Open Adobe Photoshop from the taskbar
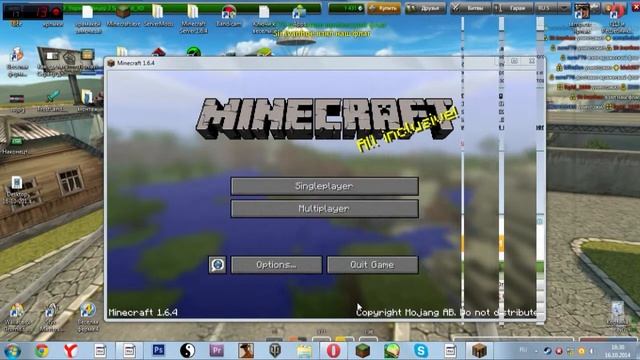Image resolution: width=640 pixels, height=360 pixels. pyautogui.click(x=158, y=350)
